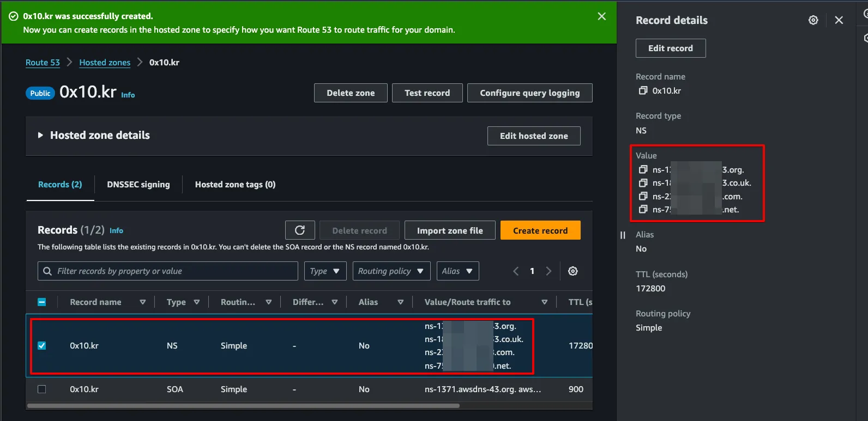Check the 0x10.kr SOA record checkbox
This screenshot has height=421, width=868.
(x=42, y=389)
